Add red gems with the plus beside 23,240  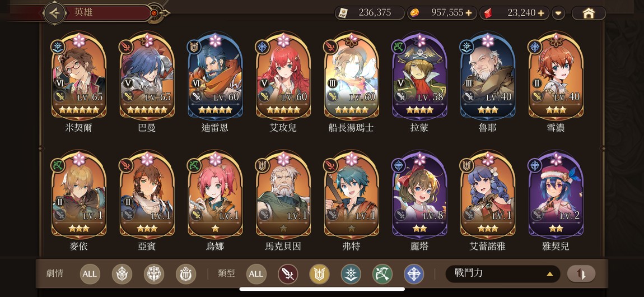point(541,13)
